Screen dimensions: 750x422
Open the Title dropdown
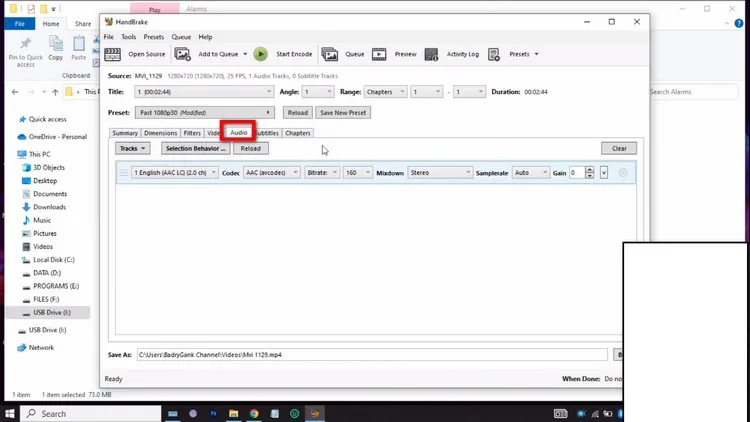204,92
